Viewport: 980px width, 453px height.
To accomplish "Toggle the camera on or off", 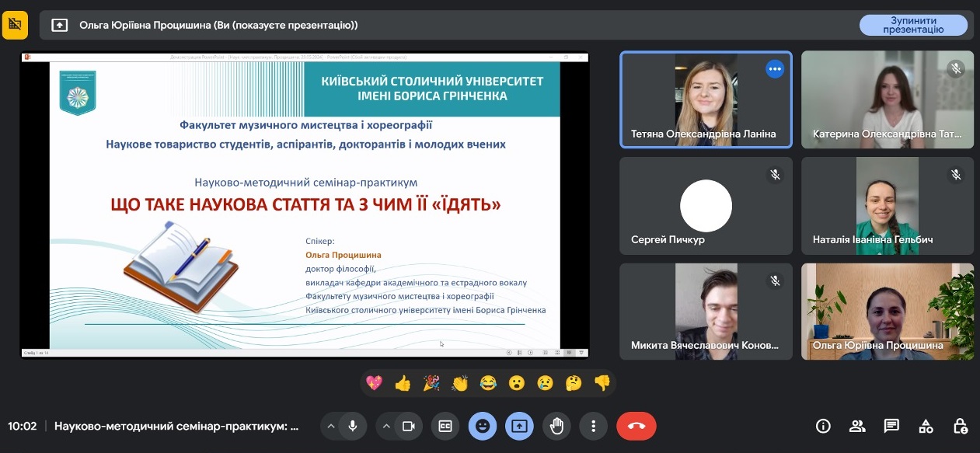I will 407,426.
